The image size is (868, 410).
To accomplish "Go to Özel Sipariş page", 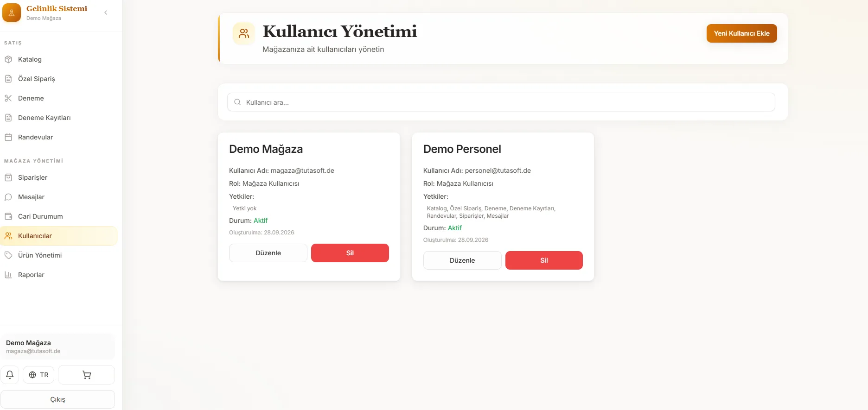I will tap(58, 79).
